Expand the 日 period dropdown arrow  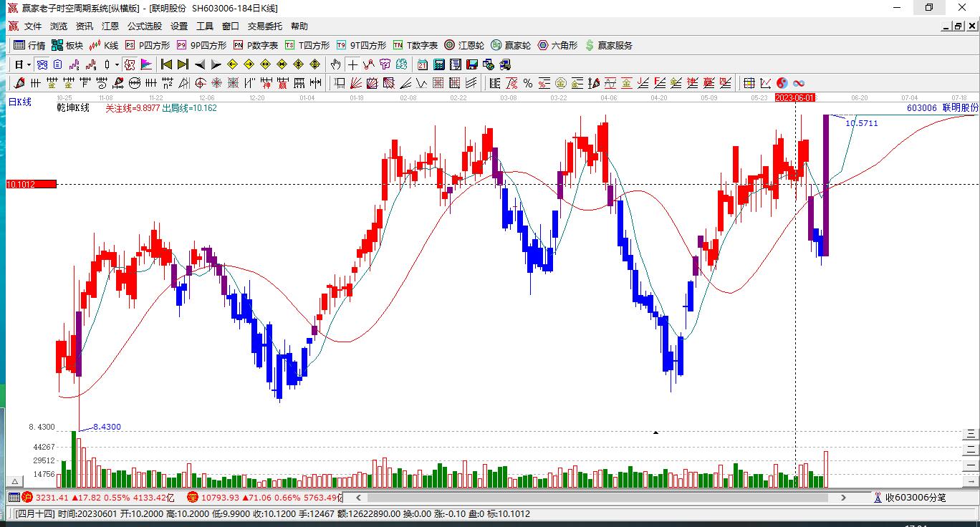(29, 64)
